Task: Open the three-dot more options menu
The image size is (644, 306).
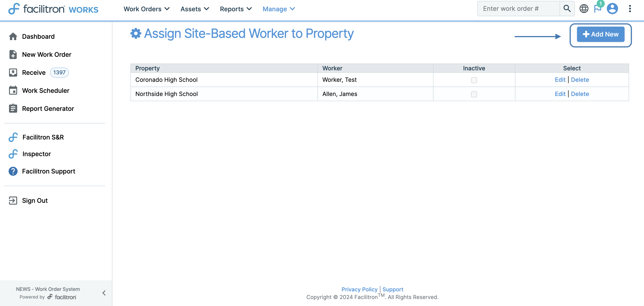Action: click(x=630, y=9)
